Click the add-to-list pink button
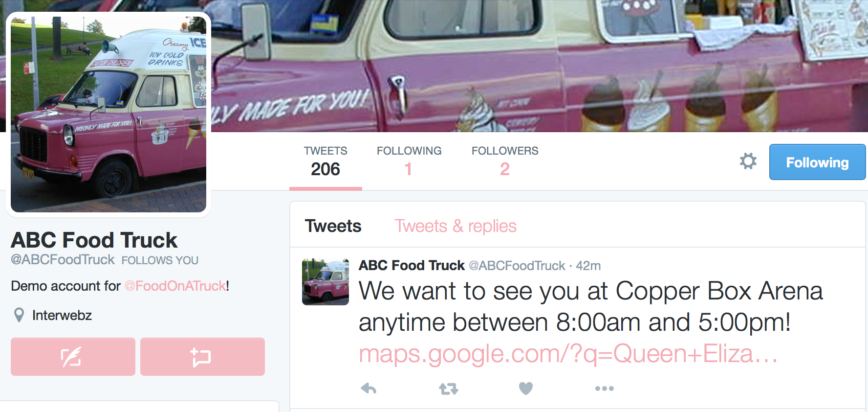868x412 pixels. [202, 357]
